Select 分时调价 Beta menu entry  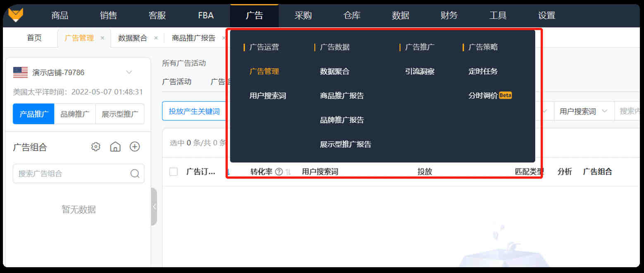[x=489, y=96]
